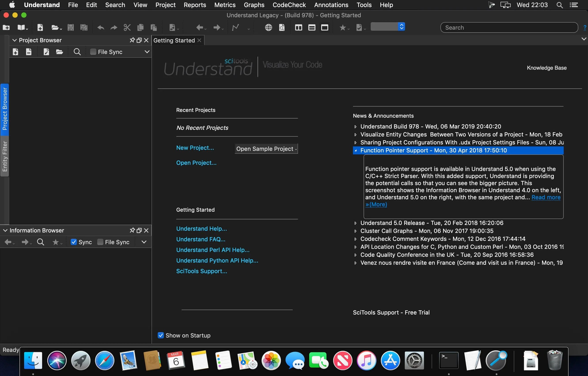Click the globe icon in main toolbar

pyautogui.click(x=268, y=27)
